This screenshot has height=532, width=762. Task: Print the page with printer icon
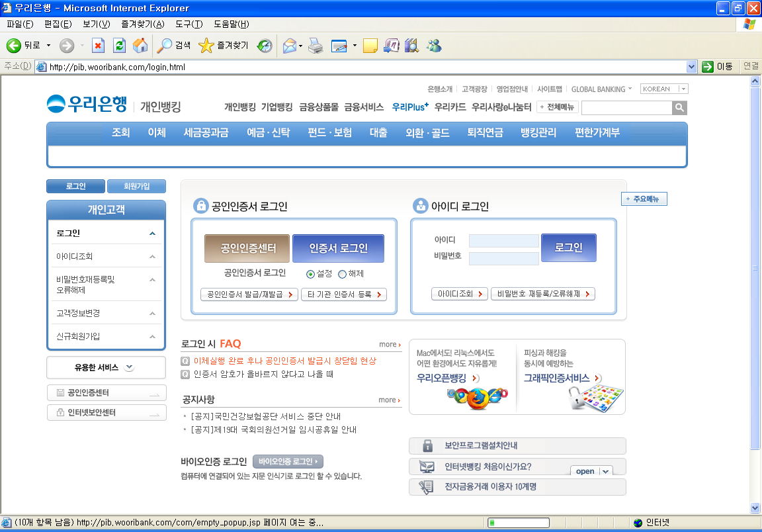click(316, 46)
